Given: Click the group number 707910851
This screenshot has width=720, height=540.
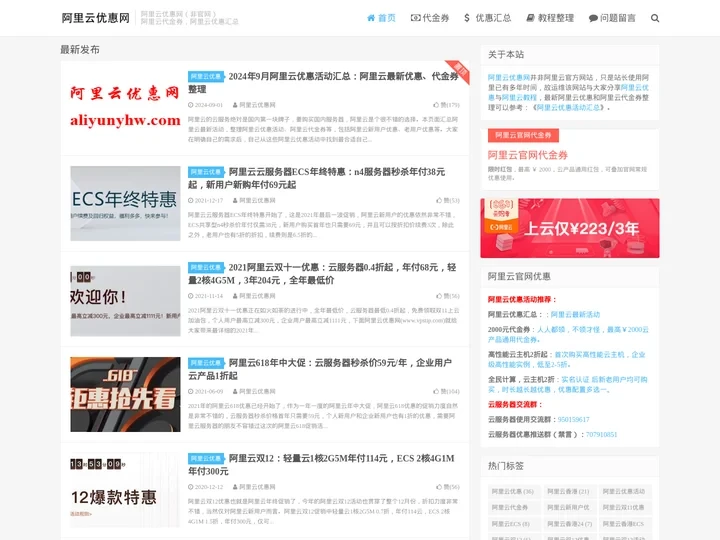Looking at the screenshot, I should tap(602, 434).
